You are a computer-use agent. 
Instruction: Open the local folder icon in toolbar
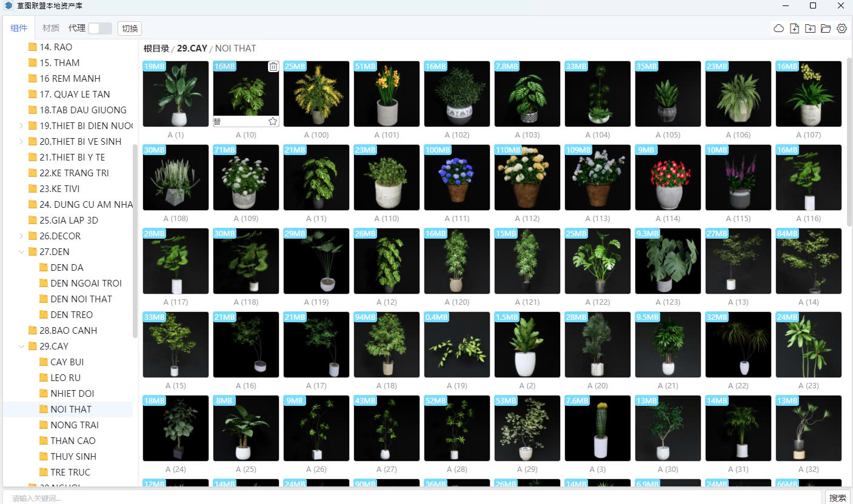(x=826, y=28)
